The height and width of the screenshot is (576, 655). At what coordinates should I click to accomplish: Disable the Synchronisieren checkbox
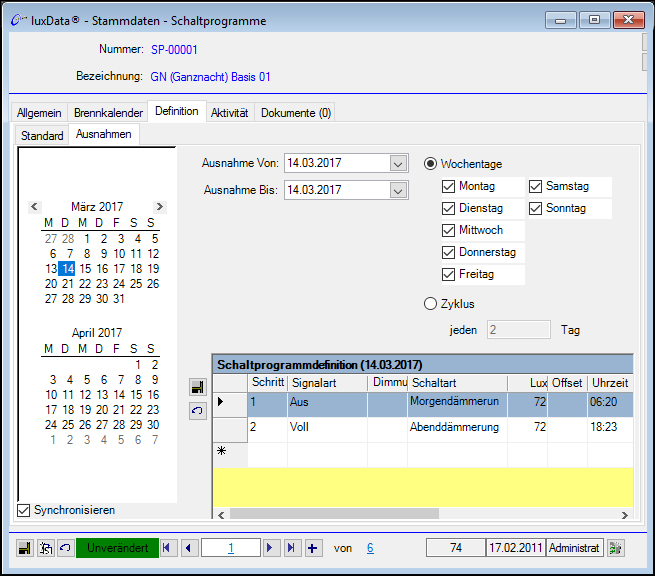[x=24, y=511]
